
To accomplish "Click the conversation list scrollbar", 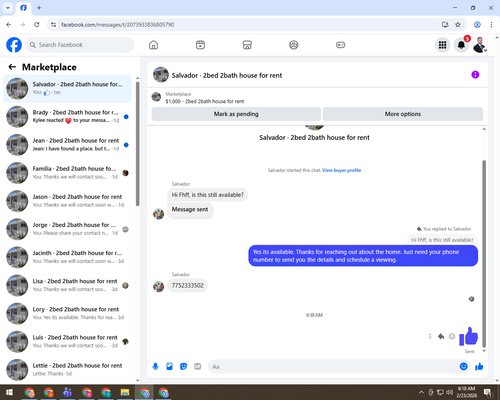I will 138,143.
